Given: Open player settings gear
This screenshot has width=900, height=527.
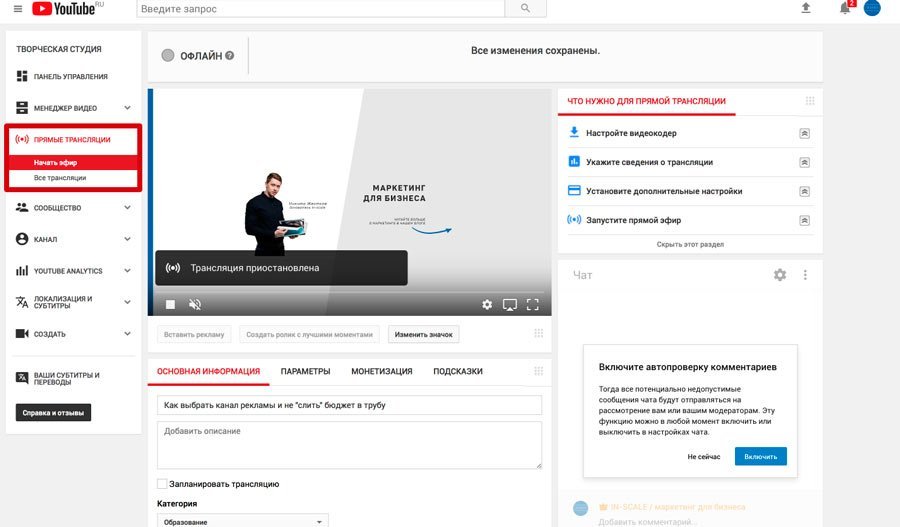Looking at the screenshot, I should (487, 304).
